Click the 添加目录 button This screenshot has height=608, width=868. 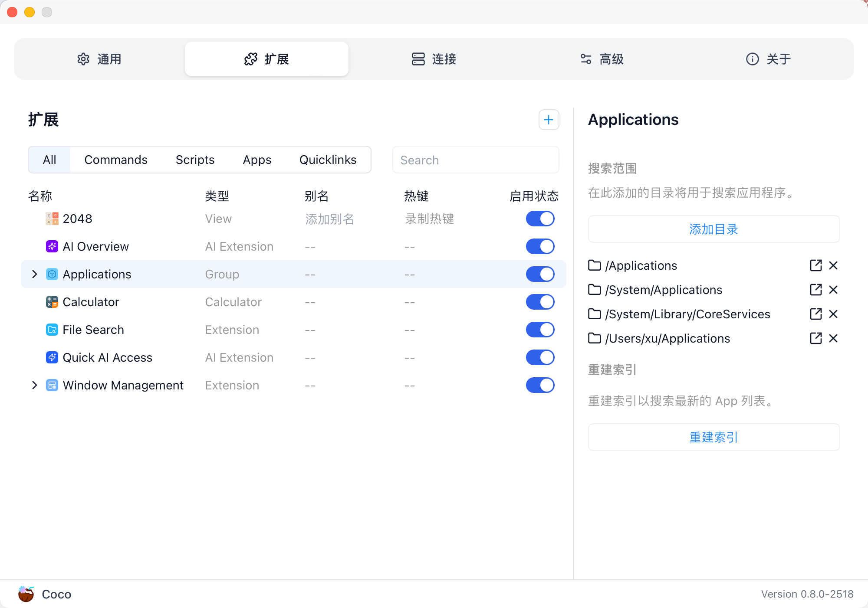point(713,229)
